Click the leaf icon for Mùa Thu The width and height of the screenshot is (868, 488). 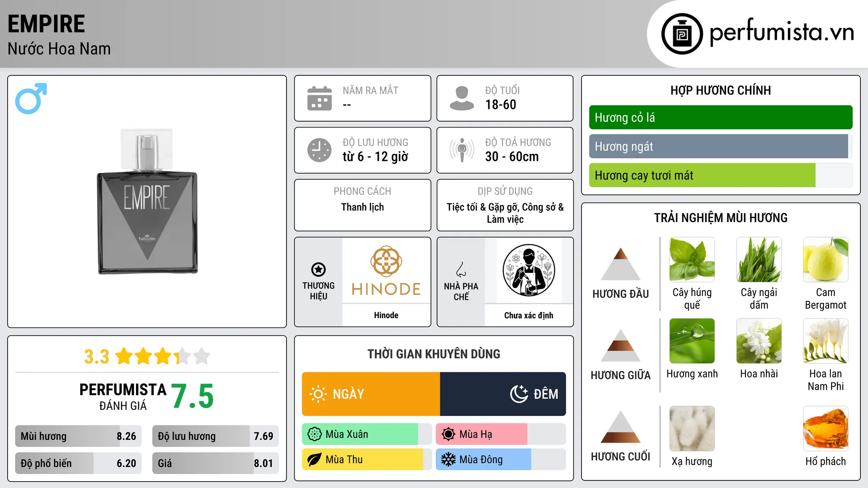point(314,460)
